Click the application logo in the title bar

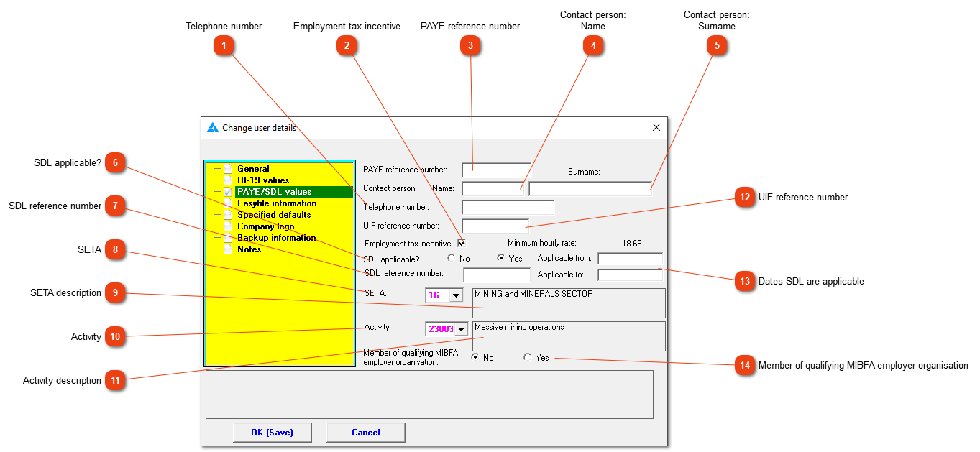213,126
